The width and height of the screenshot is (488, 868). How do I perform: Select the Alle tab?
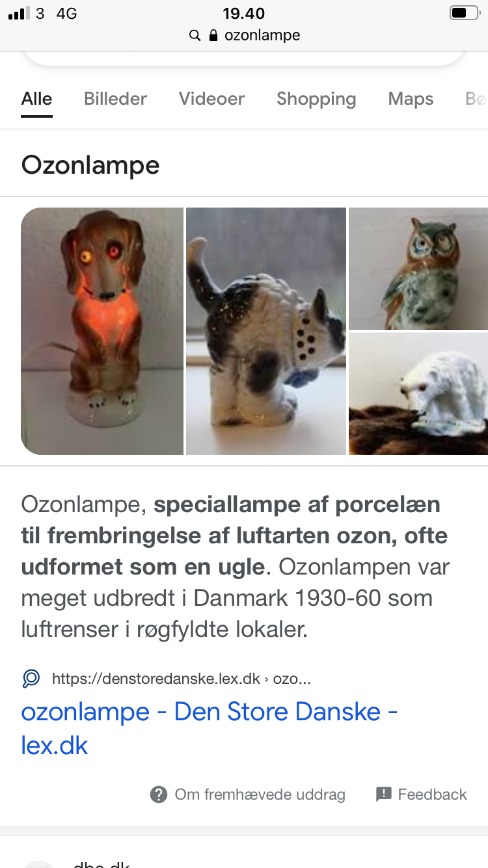(x=36, y=99)
